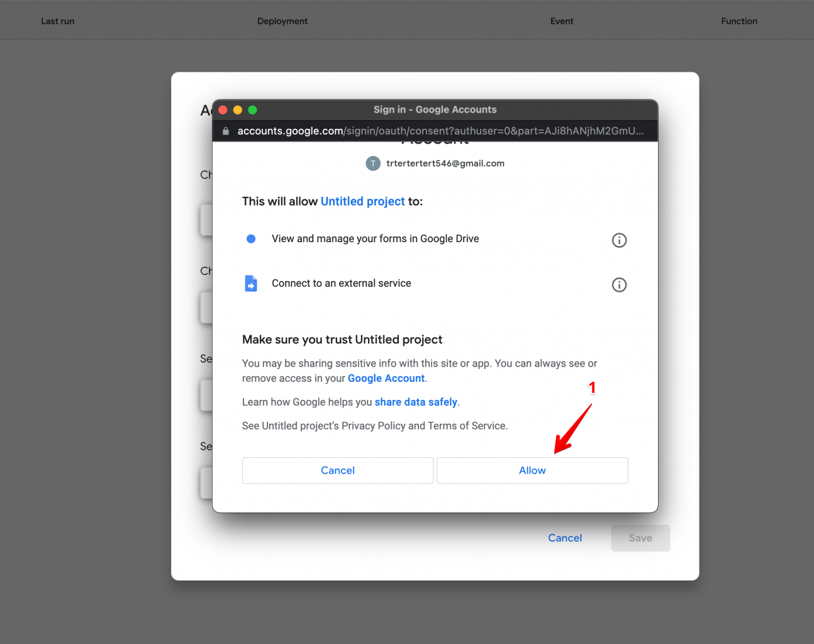
Task: Click the Apps Script external service icon
Action: [x=251, y=284]
